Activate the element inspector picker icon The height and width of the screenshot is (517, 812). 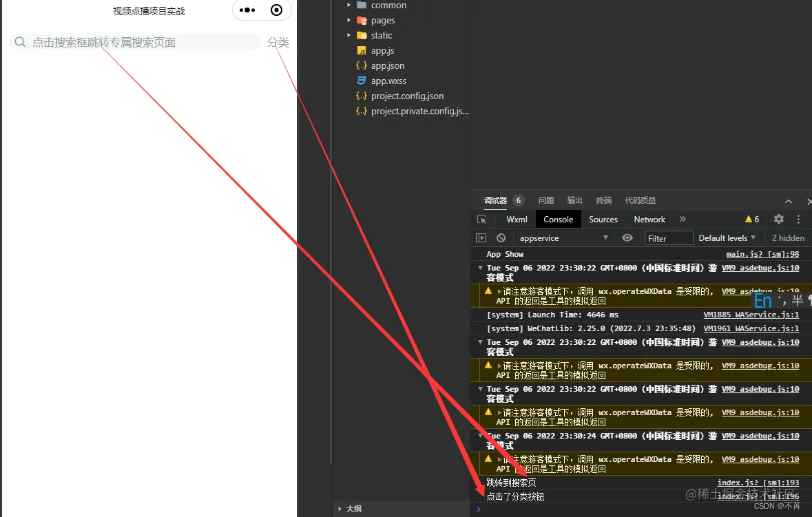coord(481,220)
